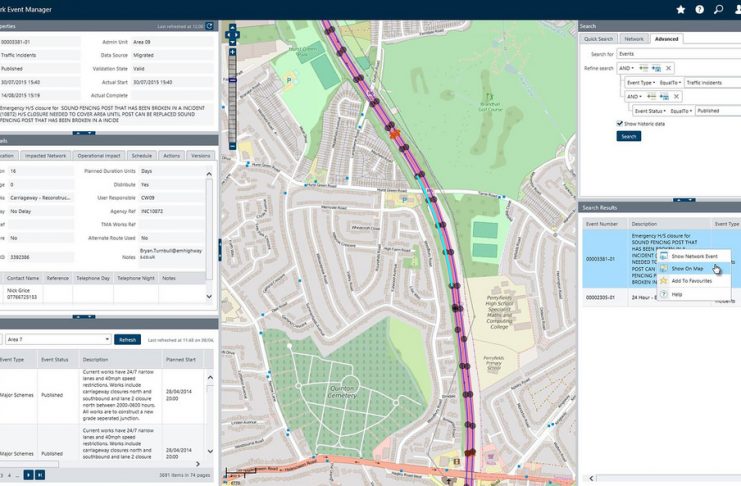Choose Show On Map from context menu
This screenshot has width=741, height=486.
[687, 268]
